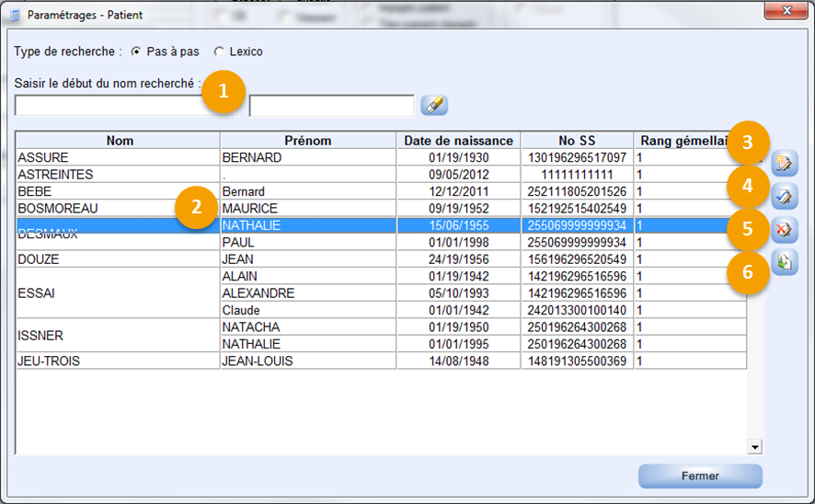This screenshot has height=504, width=815.
Task: Click the delete patient red-cross icon
Action: coord(785,229)
